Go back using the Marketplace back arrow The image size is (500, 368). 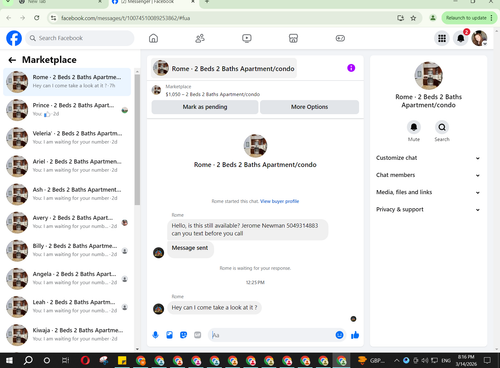click(x=12, y=60)
